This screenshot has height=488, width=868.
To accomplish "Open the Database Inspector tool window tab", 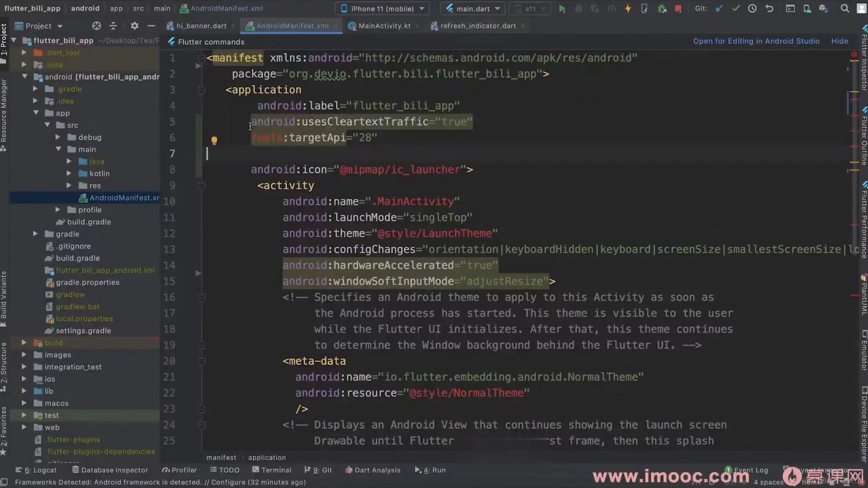I will point(110,470).
